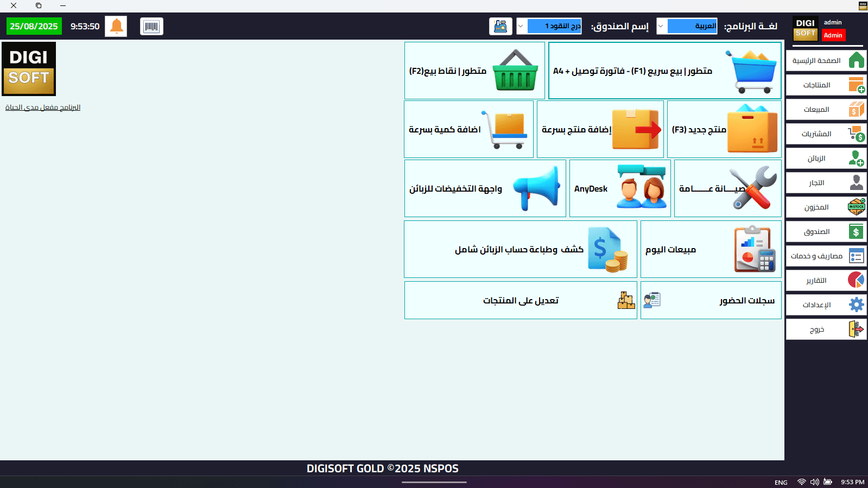Open المبيعات sales sidebar item
The width and height of the screenshot is (868, 488).
(x=826, y=109)
